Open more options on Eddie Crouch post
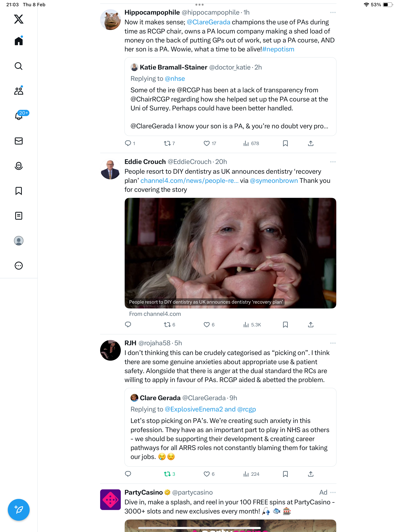 [333, 162]
